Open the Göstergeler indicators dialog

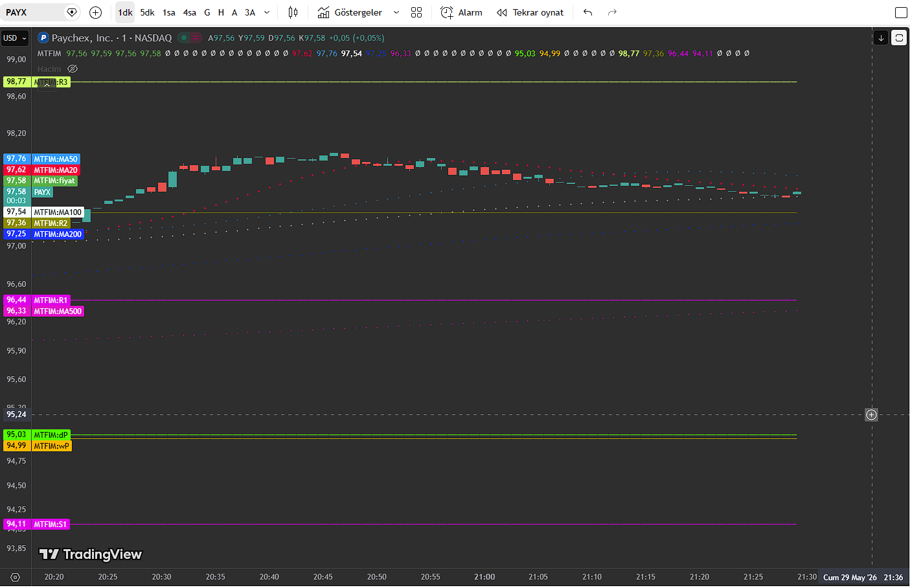click(350, 12)
